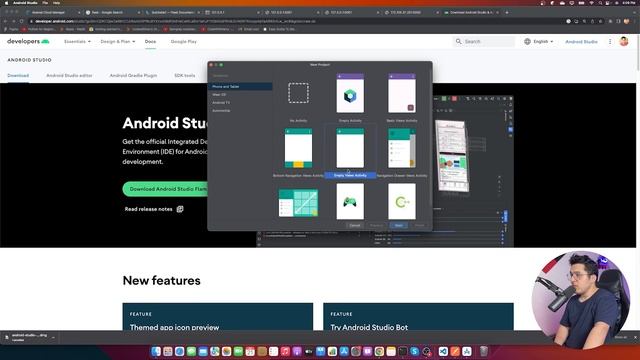Pick the Responsive Views grid template

pyautogui.click(x=298, y=202)
